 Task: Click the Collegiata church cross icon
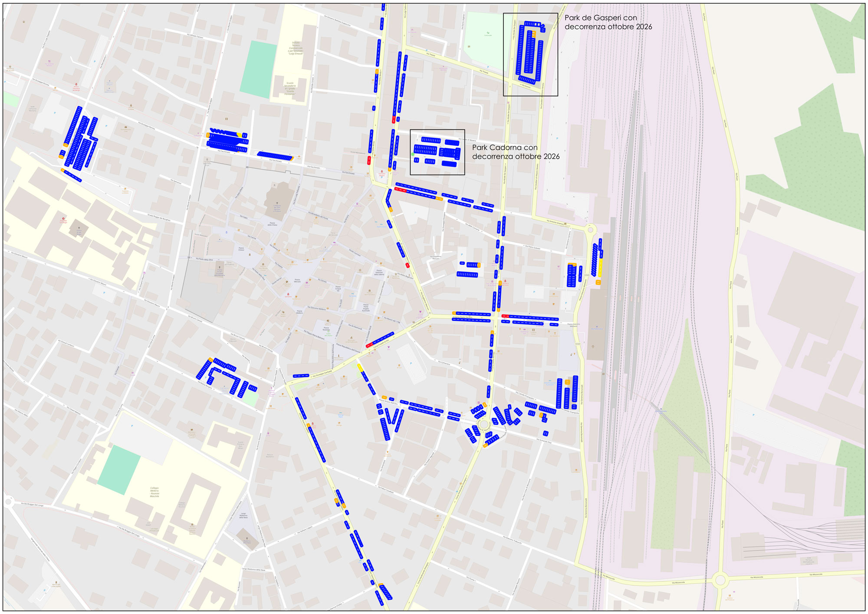pyautogui.click(x=277, y=203)
